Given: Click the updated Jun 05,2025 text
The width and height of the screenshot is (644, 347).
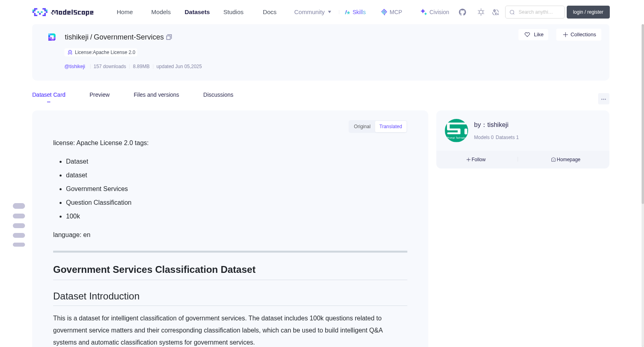Looking at the screenshot, I should pyautogui.click(x=179, y=66).
